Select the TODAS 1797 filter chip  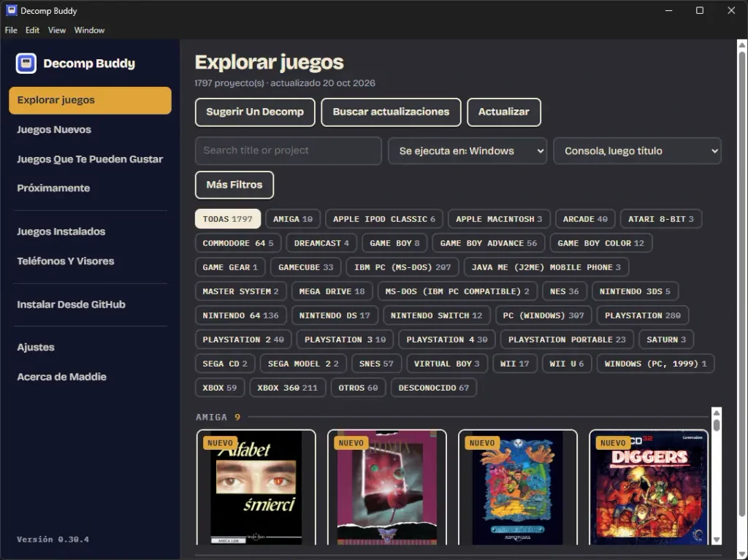click(228, 219)
